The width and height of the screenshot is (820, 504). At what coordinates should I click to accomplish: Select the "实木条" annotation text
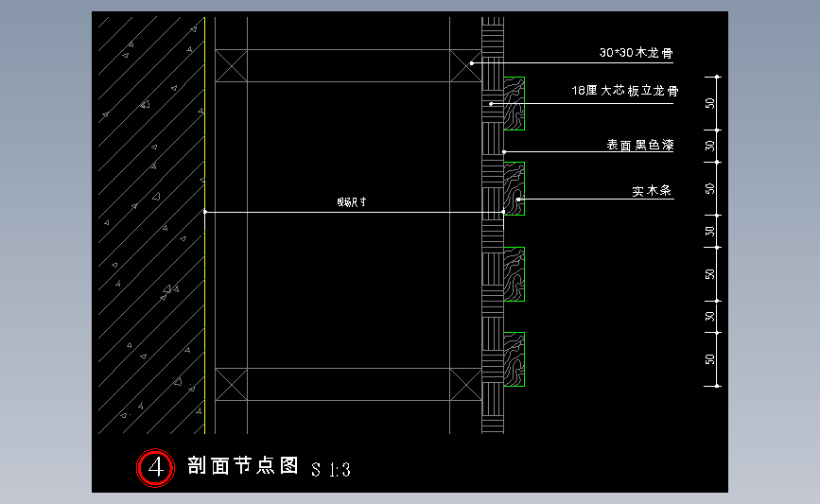pos(652,191)
